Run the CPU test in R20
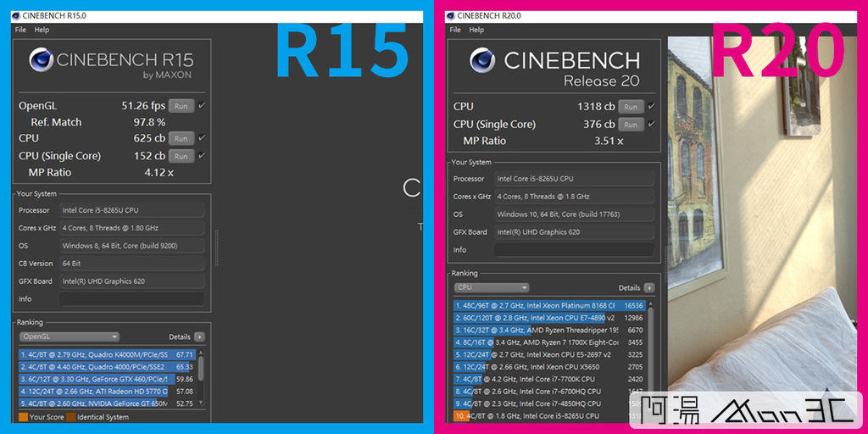 click(x=631, y=106)
